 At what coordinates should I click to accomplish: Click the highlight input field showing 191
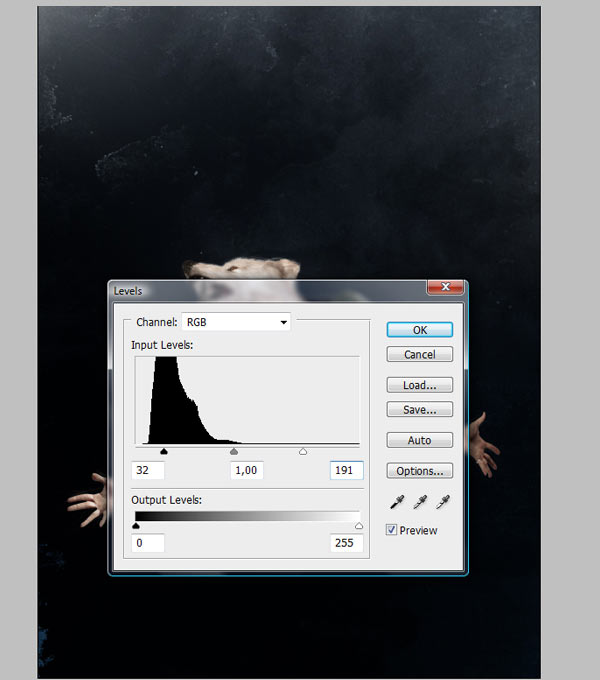coord(346,470)
